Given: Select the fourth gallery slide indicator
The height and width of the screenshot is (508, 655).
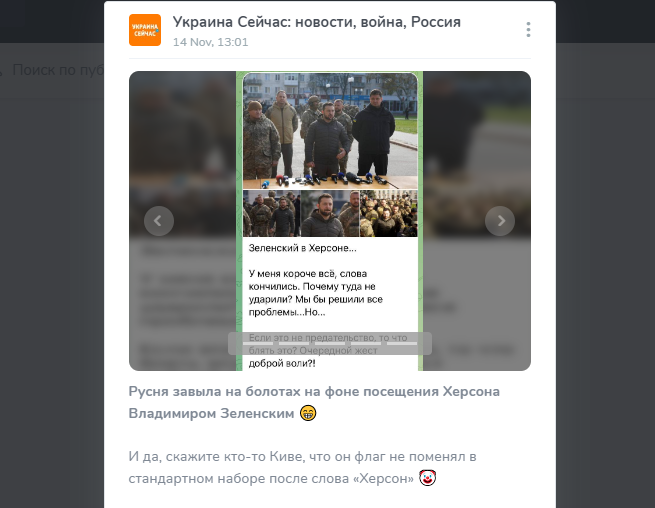Looking at the screenshot, I should 366,343.
